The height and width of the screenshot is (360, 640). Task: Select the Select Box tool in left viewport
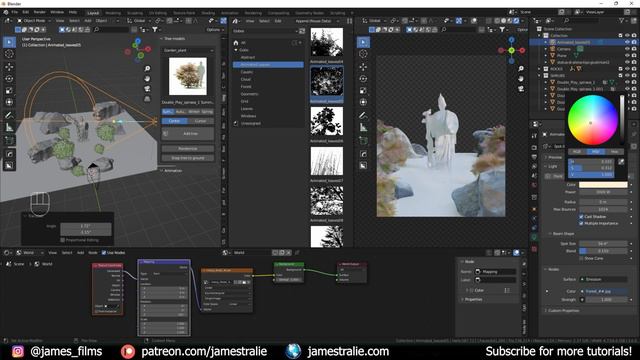(9, 42)
